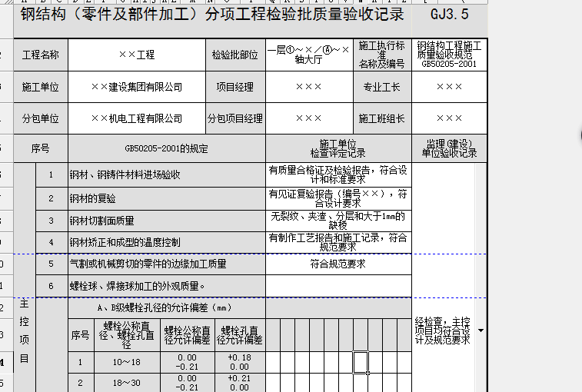Open the dropdown arrow beside 经检查，主控项目 conclusion
The image size is (582, 392).
click(481, 331)
